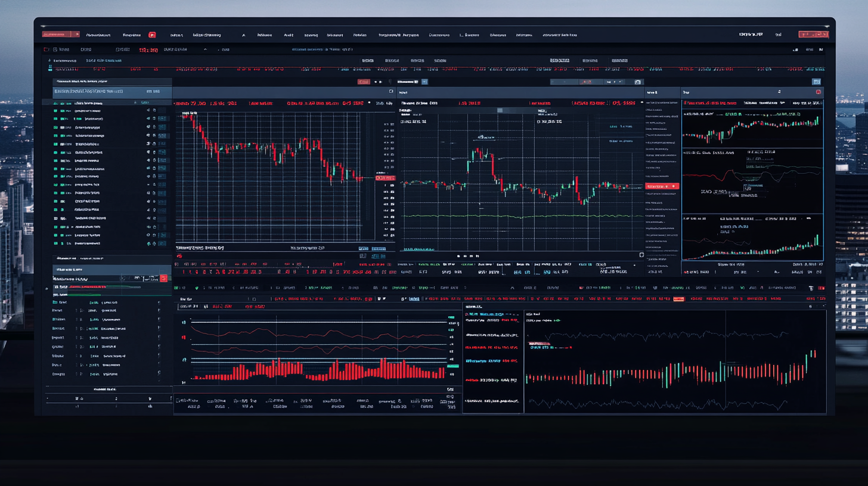Open the timeframe dropdown in the right panel header
Screen dimensions: 868x486
pos(779,92)
